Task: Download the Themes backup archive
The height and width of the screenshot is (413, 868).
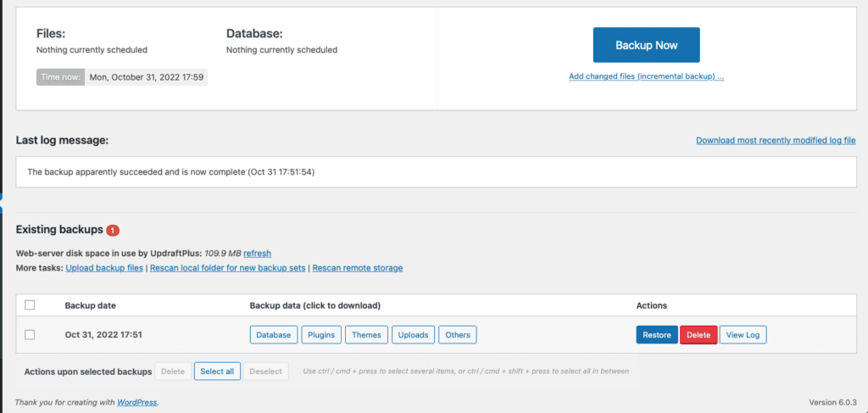Action: click(x=366, y=335)
